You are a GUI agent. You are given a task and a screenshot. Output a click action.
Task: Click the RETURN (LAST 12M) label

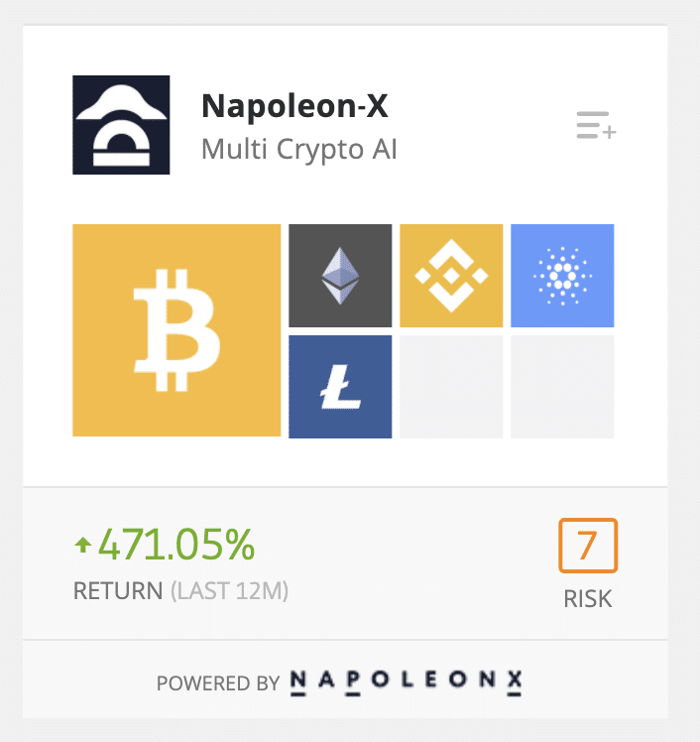coord(180,591)
